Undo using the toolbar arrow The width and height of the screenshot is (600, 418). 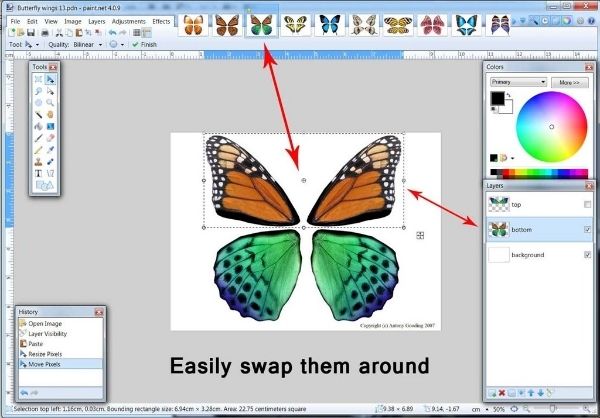[x=112, y=33]
